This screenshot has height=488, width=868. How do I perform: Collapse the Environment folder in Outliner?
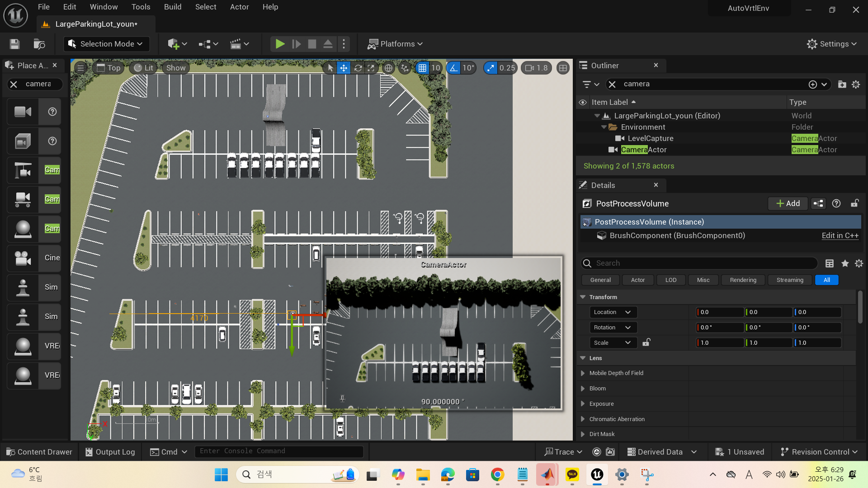pyautogui.click(x=604, y=127)
